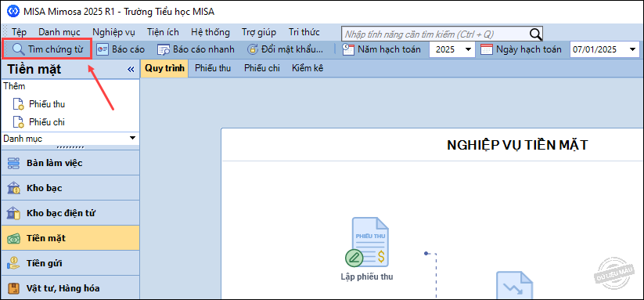Open the Tiền gửi module
This screenshot has height=300, width=644.
coord(70,263)
